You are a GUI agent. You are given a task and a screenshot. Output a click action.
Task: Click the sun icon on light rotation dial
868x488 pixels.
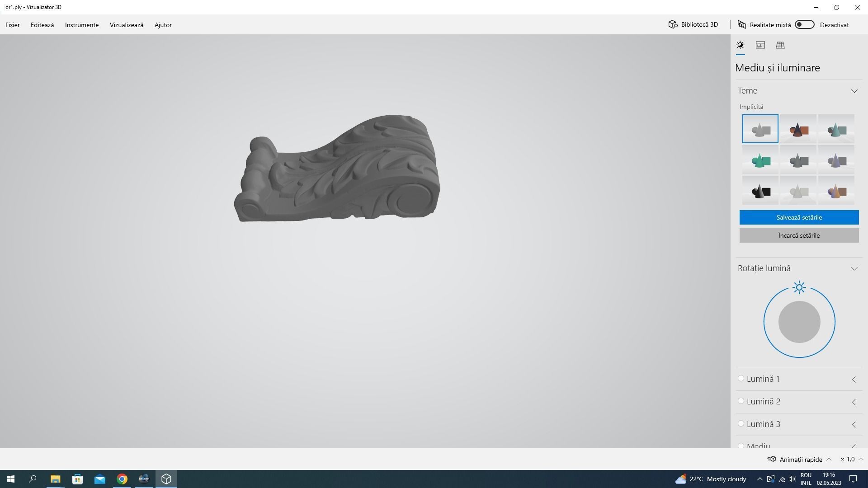pyautogui.click(x=799, y=287)
